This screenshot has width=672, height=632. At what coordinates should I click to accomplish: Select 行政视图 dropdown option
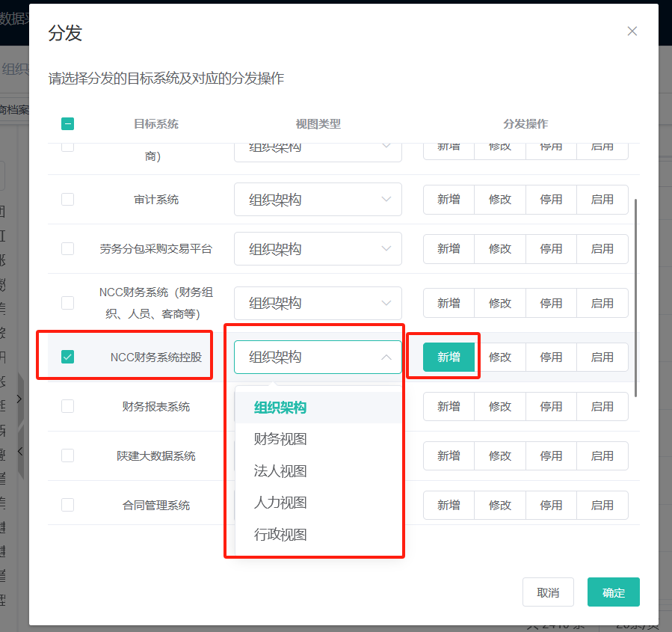coord(280,535)
